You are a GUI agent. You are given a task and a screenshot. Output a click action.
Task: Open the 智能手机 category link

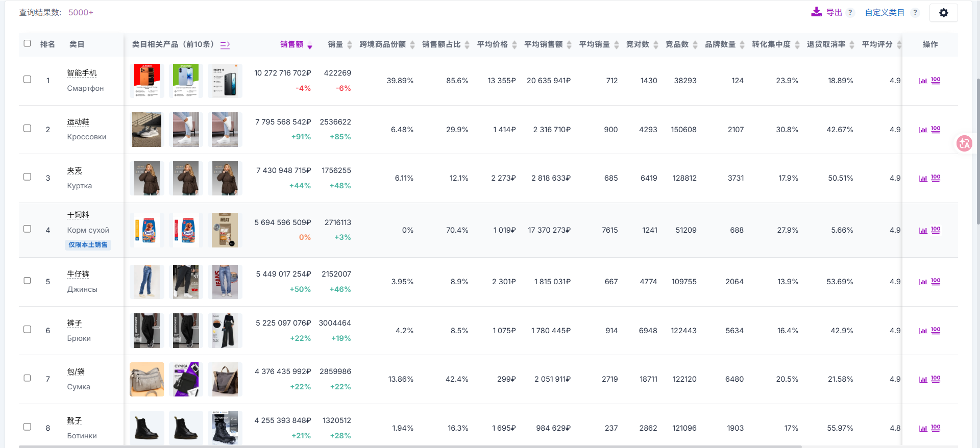coord(82,73)
